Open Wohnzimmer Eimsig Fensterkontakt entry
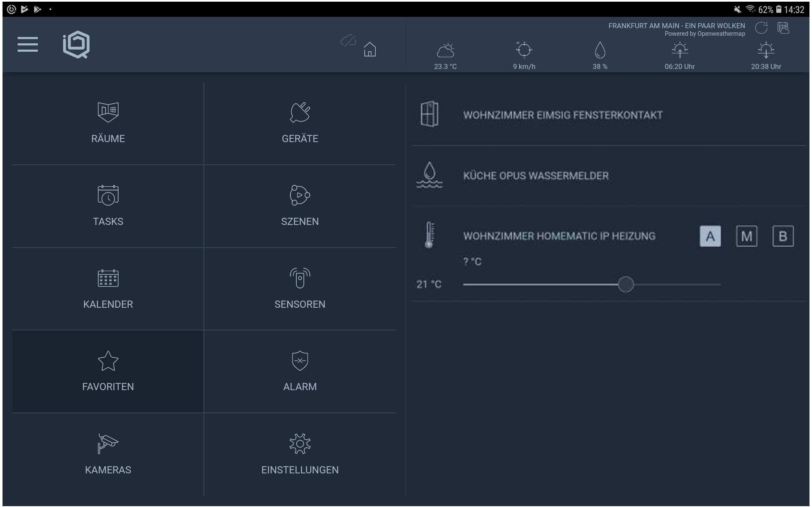Screen dimensions: 812x507 (x=563, y=115)
